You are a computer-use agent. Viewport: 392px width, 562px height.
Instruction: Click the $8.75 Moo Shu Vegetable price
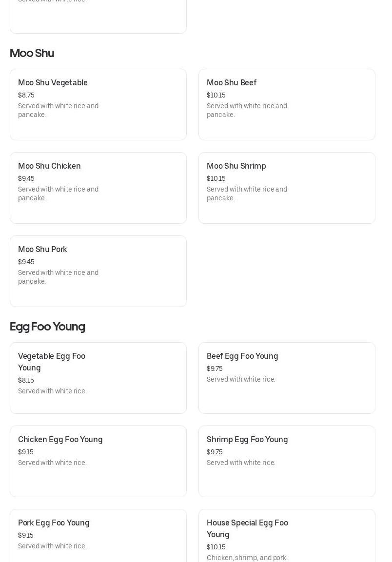[26, 95]
